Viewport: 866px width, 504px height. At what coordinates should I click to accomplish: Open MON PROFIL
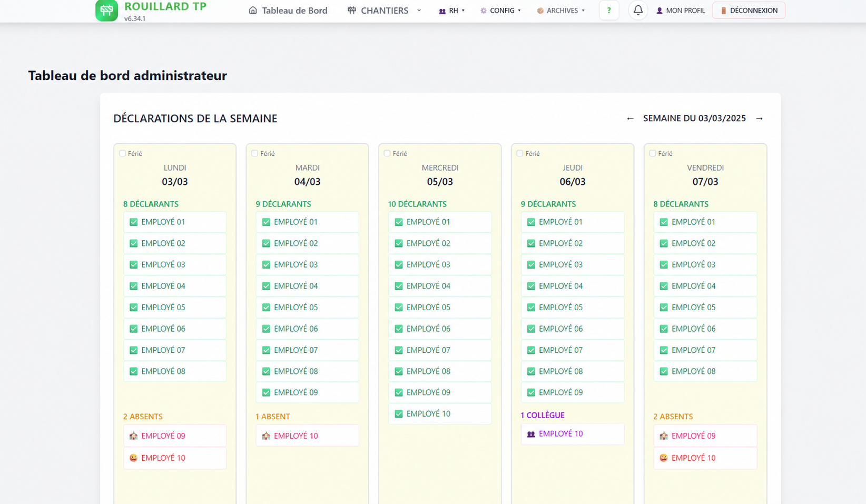685,11
